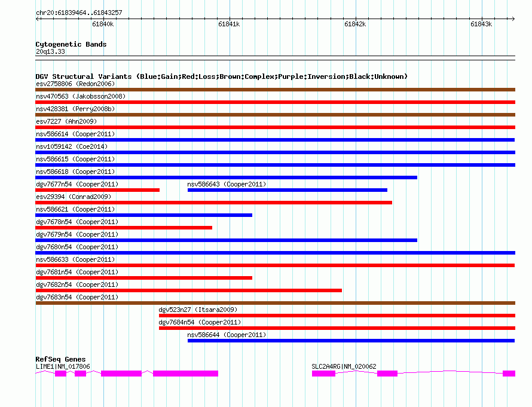Click nsv1059142 (Coe2014) label
This screenshot has width=532, height=407.
[72, 146]
